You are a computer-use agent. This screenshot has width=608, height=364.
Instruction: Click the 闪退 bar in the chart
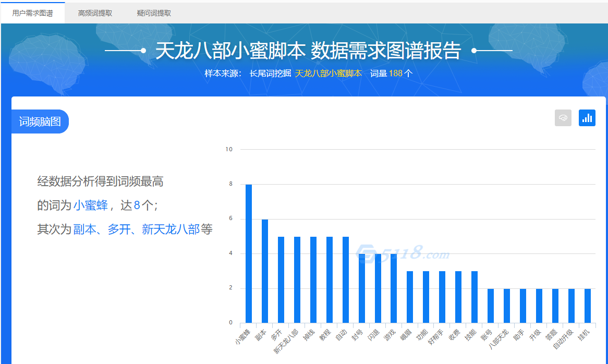tap(378, 288)
